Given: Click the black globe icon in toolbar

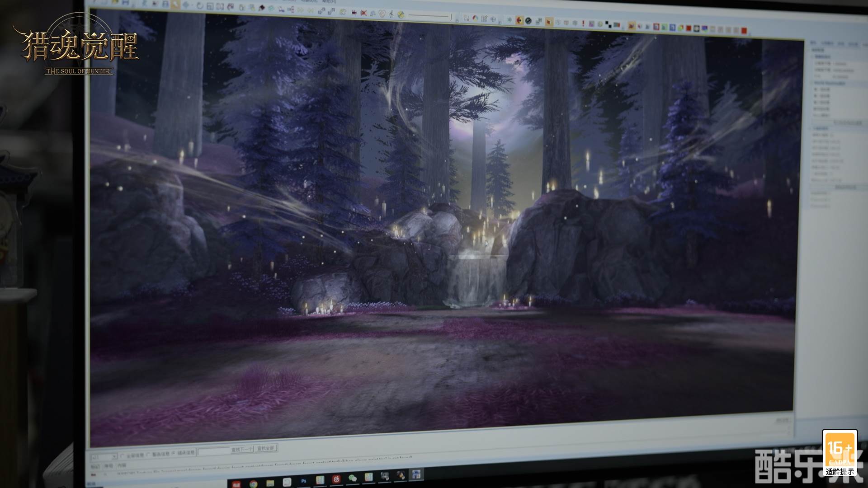Looking at the screenshot, I should coord(528,21).
